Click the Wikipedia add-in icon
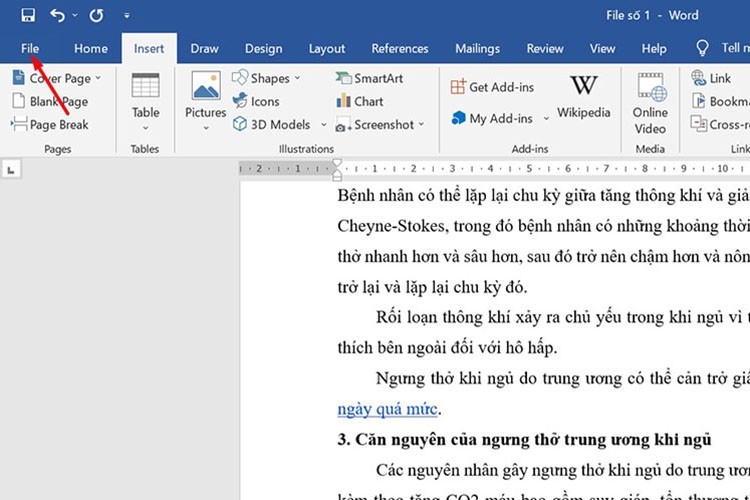Screen dimensions: 750x500 click(x=584, y=85)
